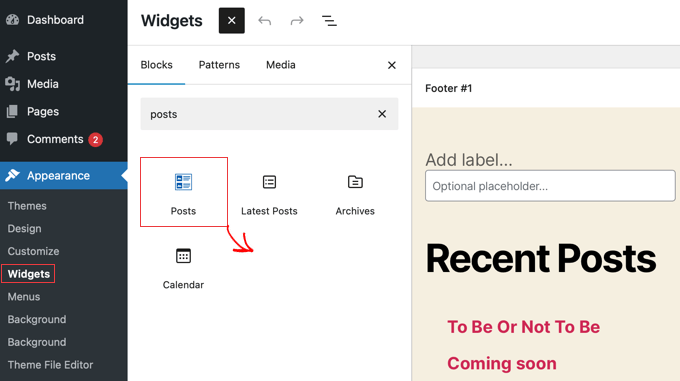680x381 pixels.
Task: Select the Appearance menu
Action: (x=64, y=176)
